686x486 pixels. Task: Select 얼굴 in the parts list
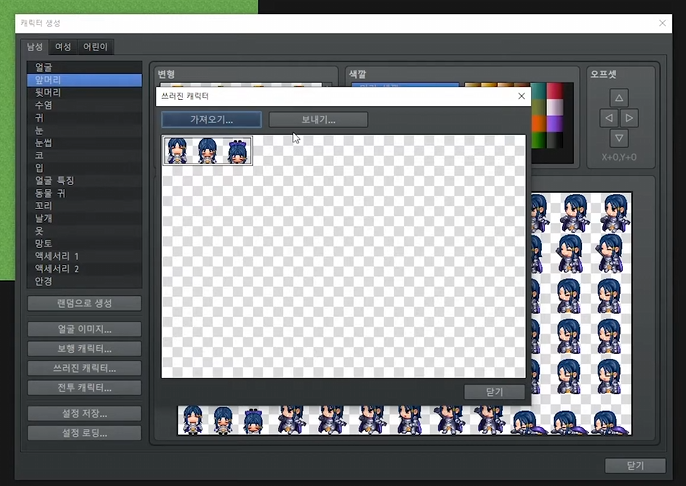(84, 67)
